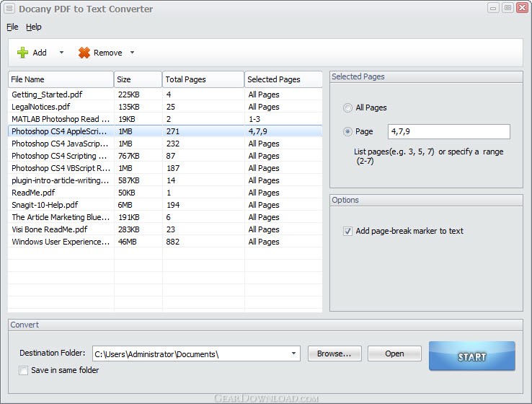Select the Snagit-10-Help.pdf row

click(165, 205)
